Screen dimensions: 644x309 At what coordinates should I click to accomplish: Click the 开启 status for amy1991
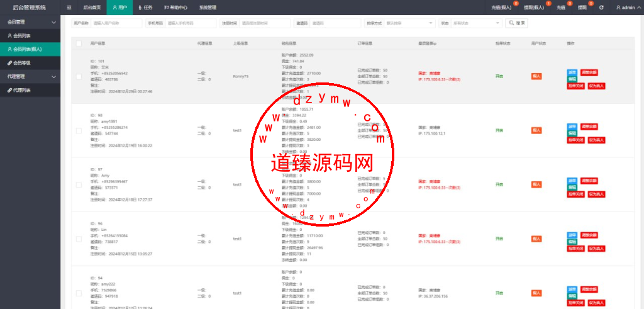pos(499,130)
